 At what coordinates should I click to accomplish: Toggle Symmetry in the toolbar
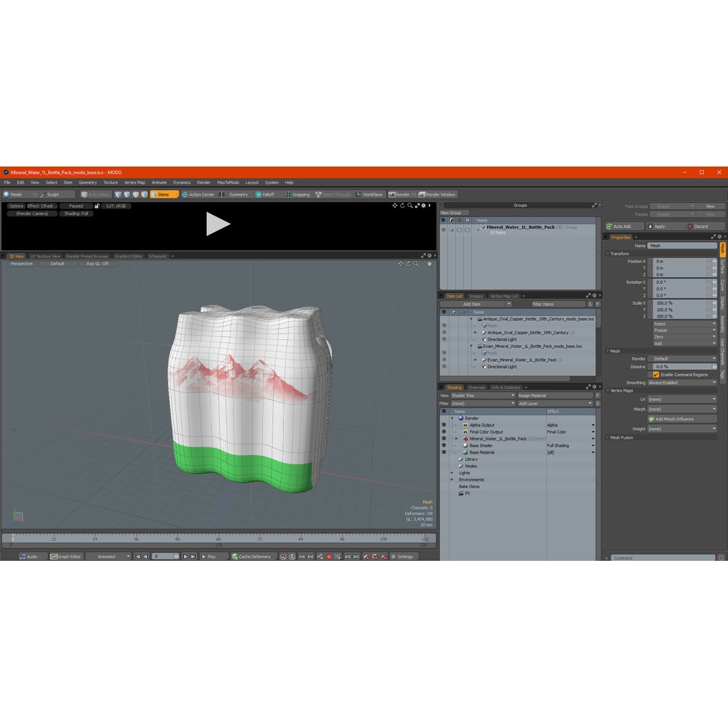pyautogui.click(x=235, y=195)
